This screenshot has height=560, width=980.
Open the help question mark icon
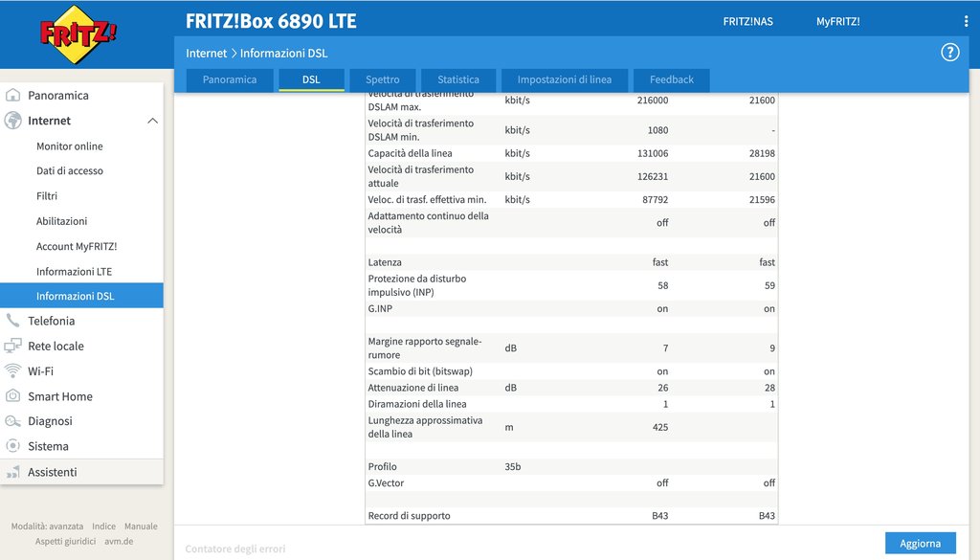[949, 53]
